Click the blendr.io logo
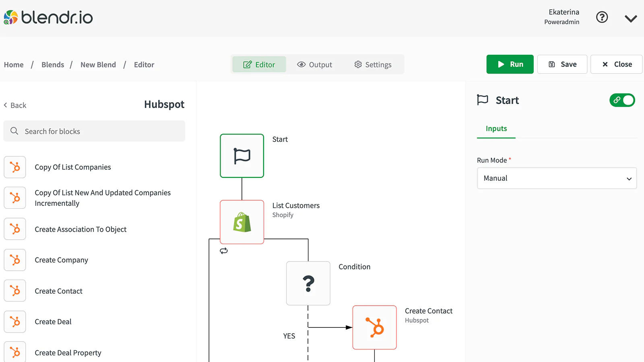Viewport: 644px width, 362px height. tap(48, 17)
